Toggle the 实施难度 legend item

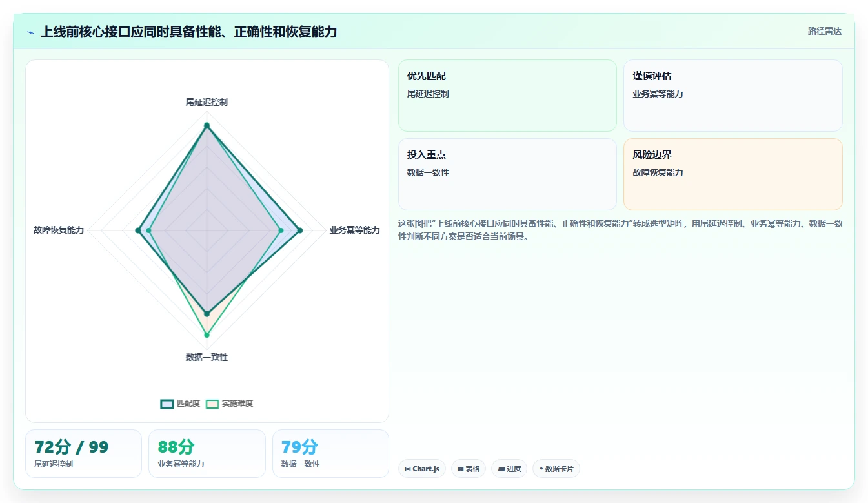pyautogui.click(x=229, y=404)
